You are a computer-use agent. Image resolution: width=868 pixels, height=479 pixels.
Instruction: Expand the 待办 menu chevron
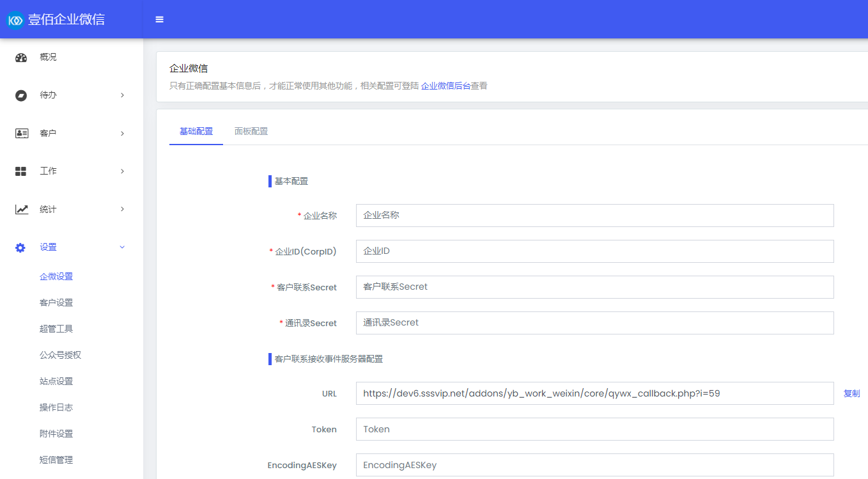click(x=122, y=95)
